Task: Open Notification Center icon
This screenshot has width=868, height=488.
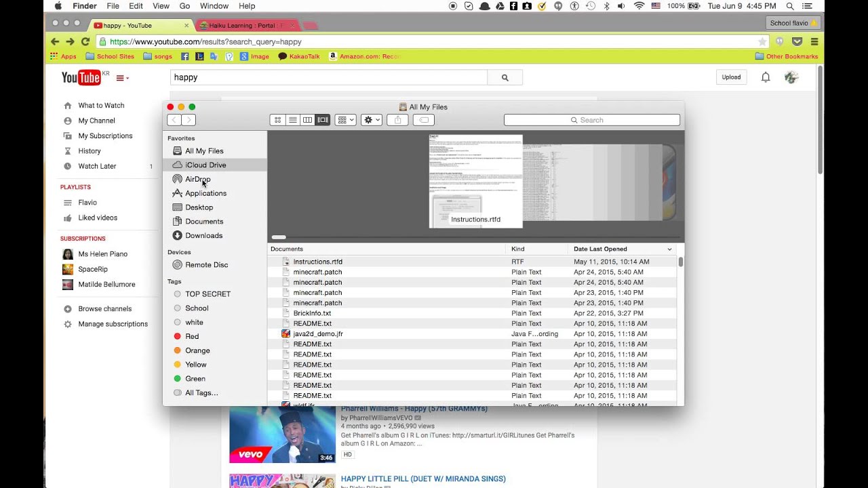Action: 807,6
